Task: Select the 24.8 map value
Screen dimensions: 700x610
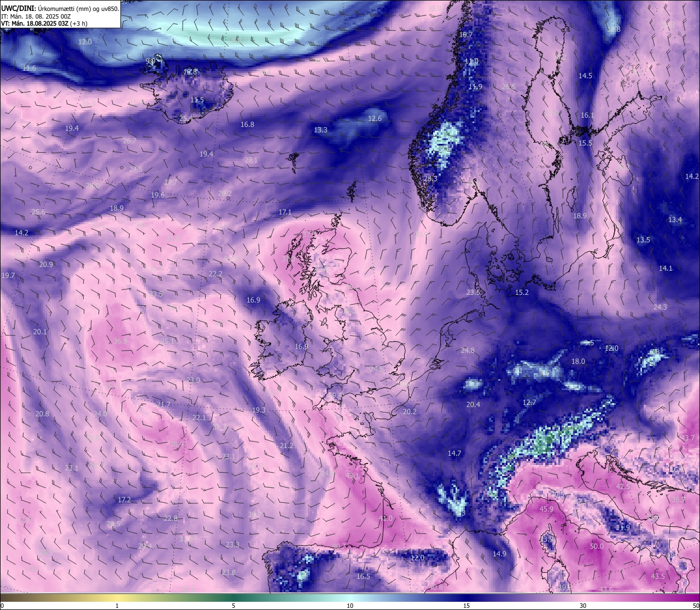Action: 468,351
